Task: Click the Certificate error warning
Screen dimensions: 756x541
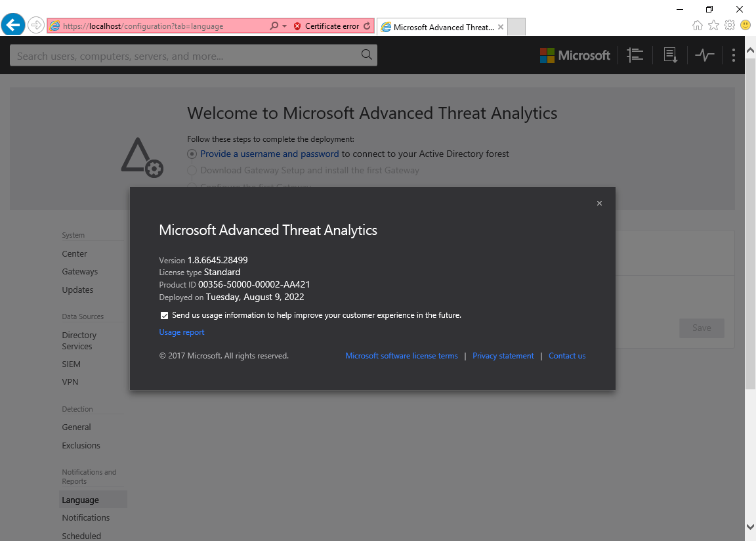Action: (x=327, y=26)
